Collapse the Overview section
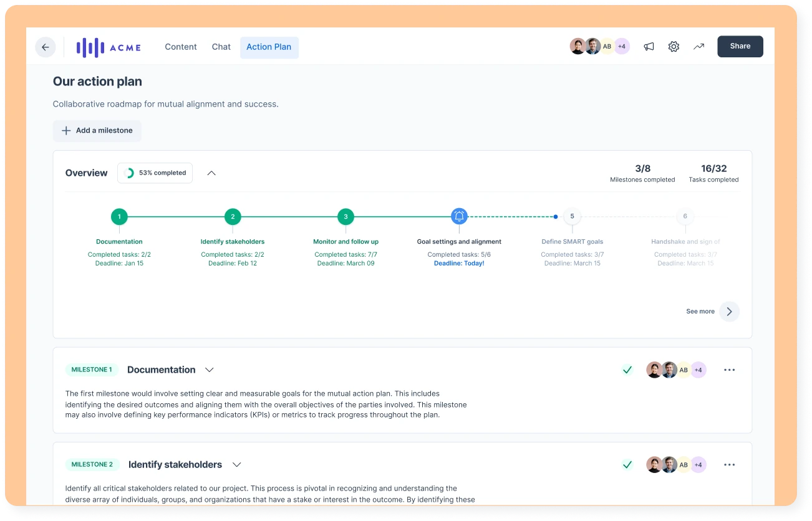This screenshot has height=521, width=812. pyautogui.click(x=211, y=173)
